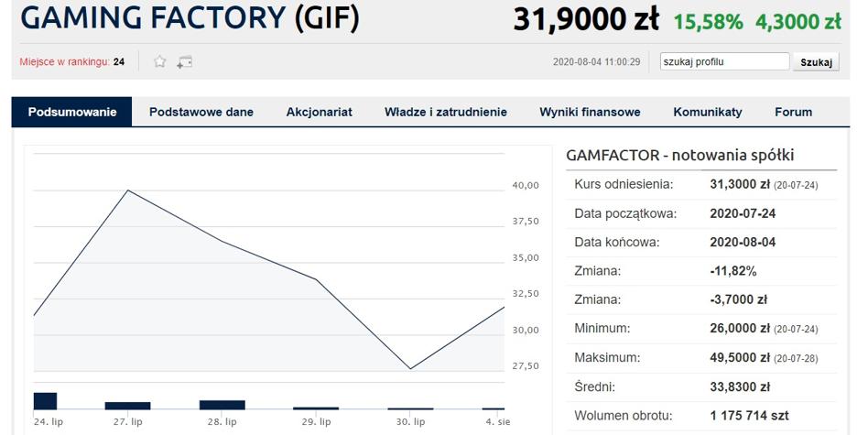868x435 pixels.
Task: Focus the 'szukaj profilu' search field
Action: point(724,61)
